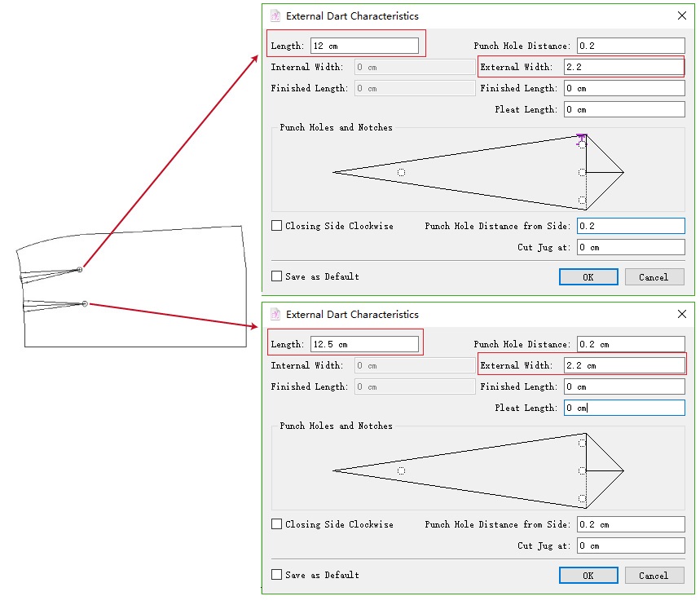Click the upper dart tip point on pattern piece
This screenshot has width=700, height=605.
tap(80, 269)
